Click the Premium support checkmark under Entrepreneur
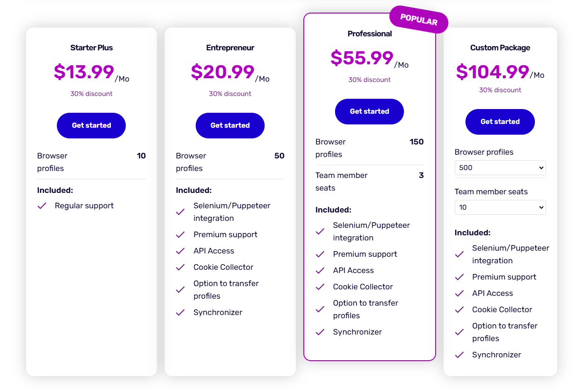588x390 pixels. [x=180, y=234]
